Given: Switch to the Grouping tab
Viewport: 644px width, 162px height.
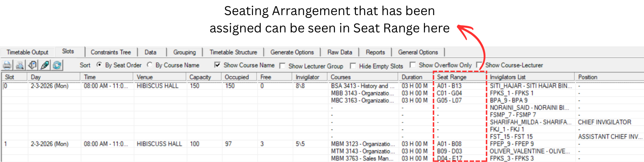Looking at the screenshot, I should pos(184,52).
